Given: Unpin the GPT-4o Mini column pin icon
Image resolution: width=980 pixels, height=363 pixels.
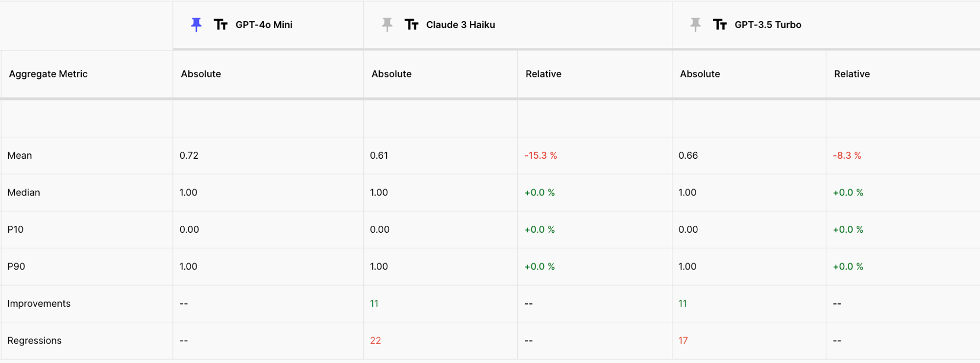Looking at the screenshot, I should [196, 24].
